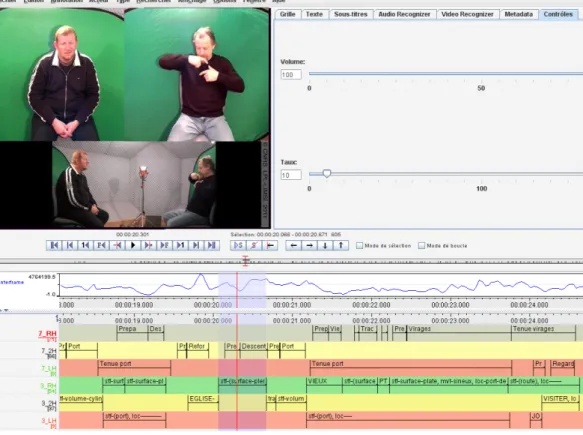The image size is (583, 435).
Task: Switch to the Audio Recognizer tab
Action: [404, 14]
